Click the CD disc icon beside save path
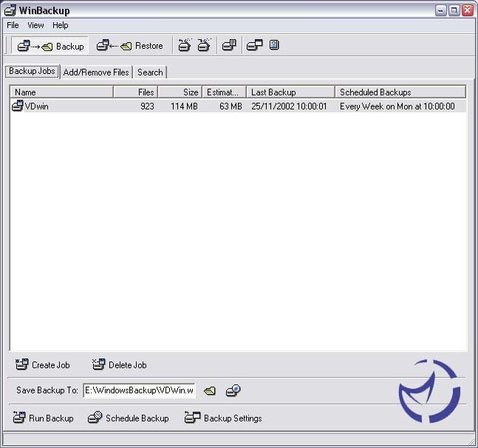Screen dimensions: 478x448 point(233,390)
